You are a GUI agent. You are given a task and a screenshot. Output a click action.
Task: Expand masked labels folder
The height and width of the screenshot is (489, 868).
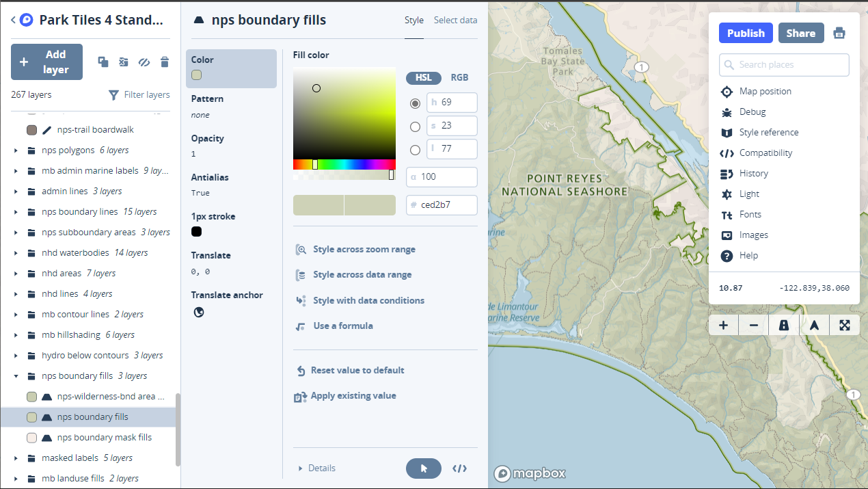click(x=16, y=458)
